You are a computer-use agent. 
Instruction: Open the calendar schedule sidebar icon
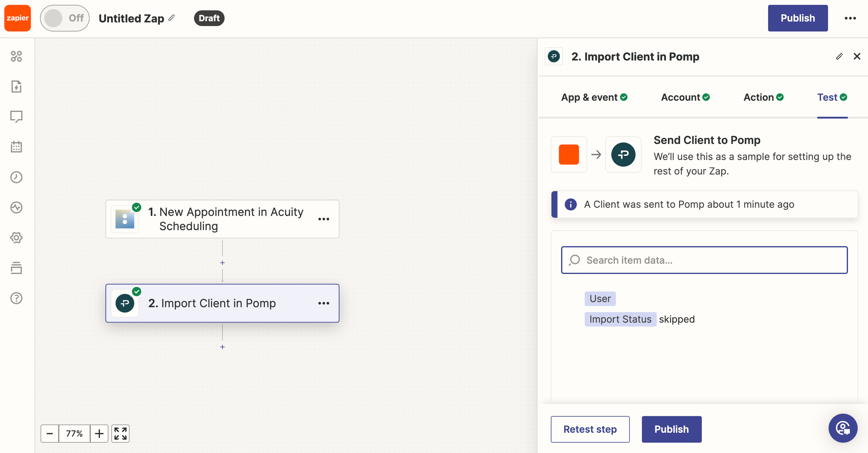click(16, 147)
